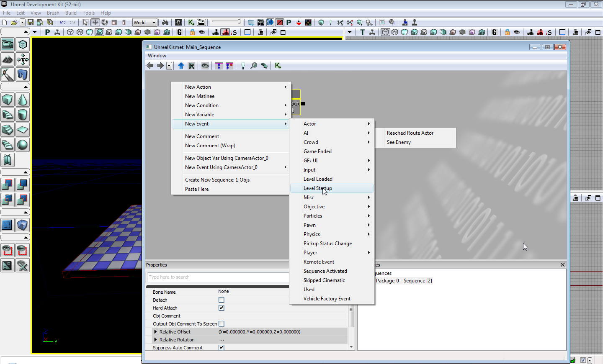603x364 pixels.
Task: Click the CSG Deintersect button
Action: [23, 200]
